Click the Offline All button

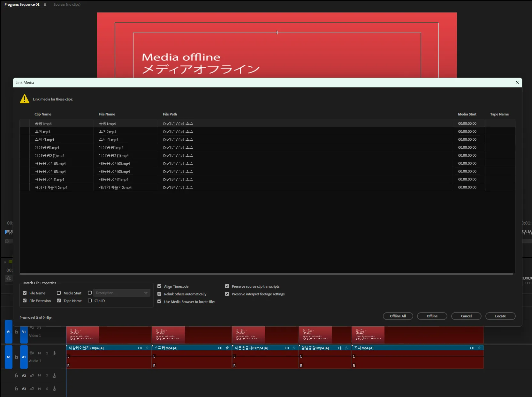pos(398,316)
